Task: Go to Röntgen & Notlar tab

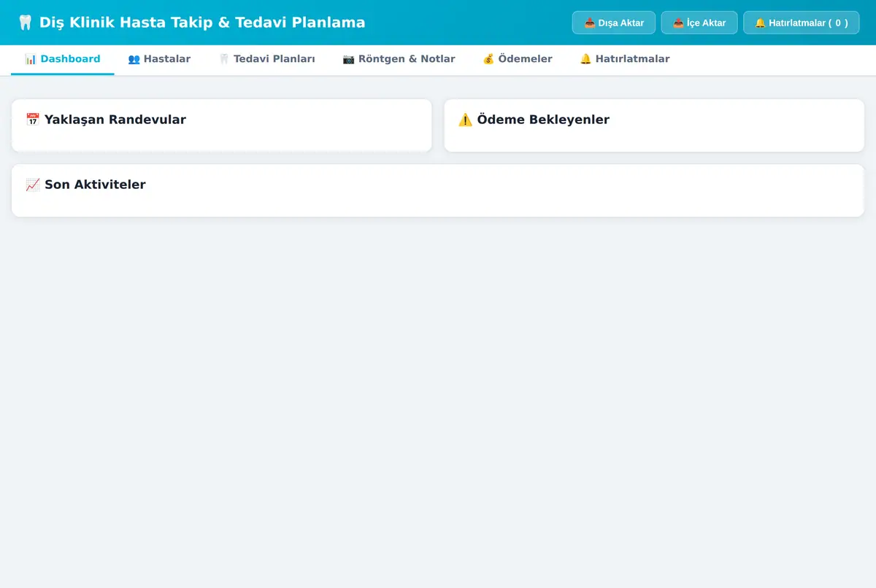Action: pyautogui.click(x=399, y=59)
